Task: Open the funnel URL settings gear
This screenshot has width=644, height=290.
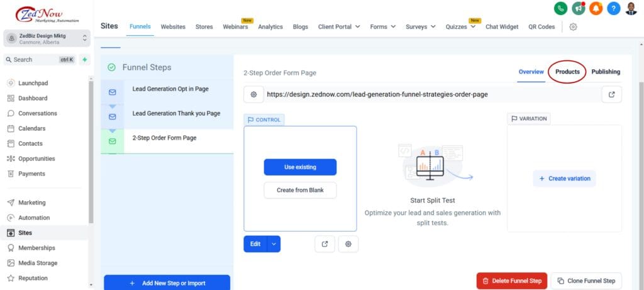Action: click(x=254, y=94)
